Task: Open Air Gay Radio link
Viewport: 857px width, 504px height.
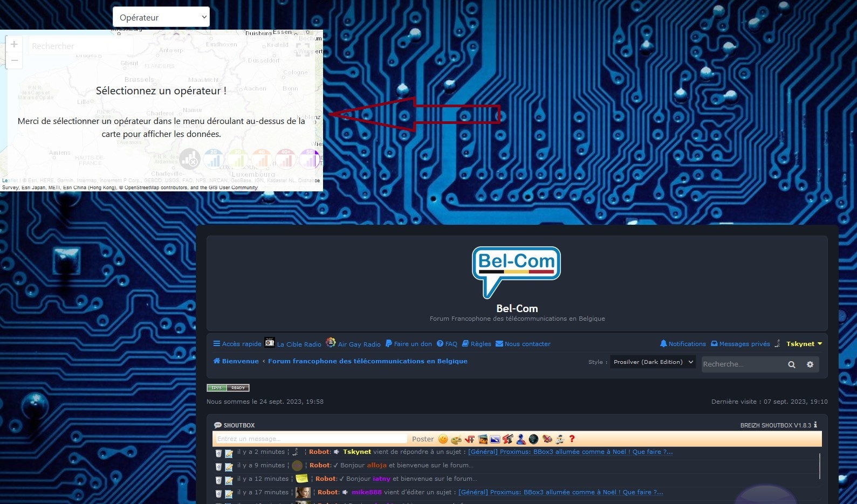Action: click(x=353, y=343)
